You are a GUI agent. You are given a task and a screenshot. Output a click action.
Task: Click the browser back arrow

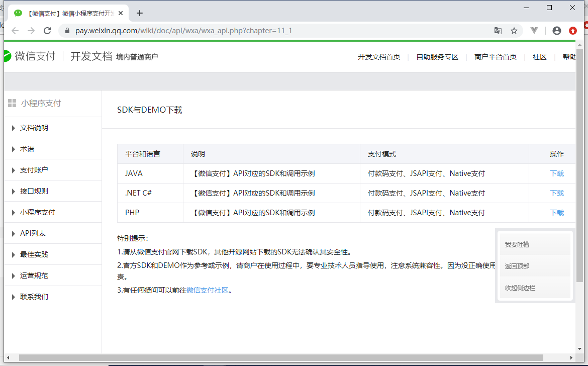click(15, 31)
